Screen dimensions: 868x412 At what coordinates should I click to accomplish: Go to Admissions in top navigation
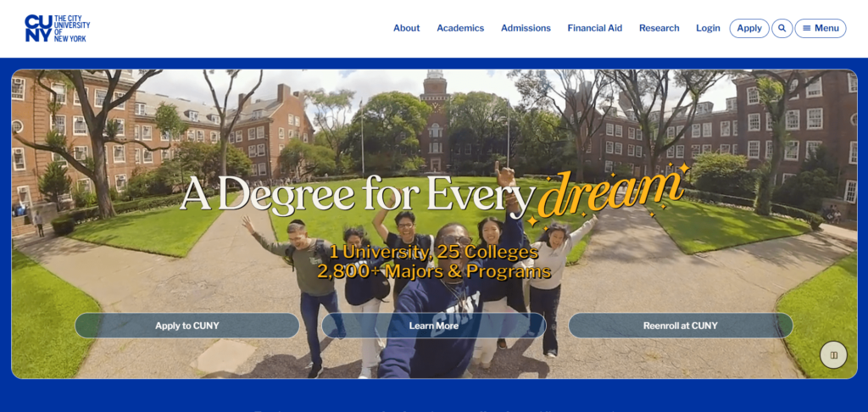(526, 28)
